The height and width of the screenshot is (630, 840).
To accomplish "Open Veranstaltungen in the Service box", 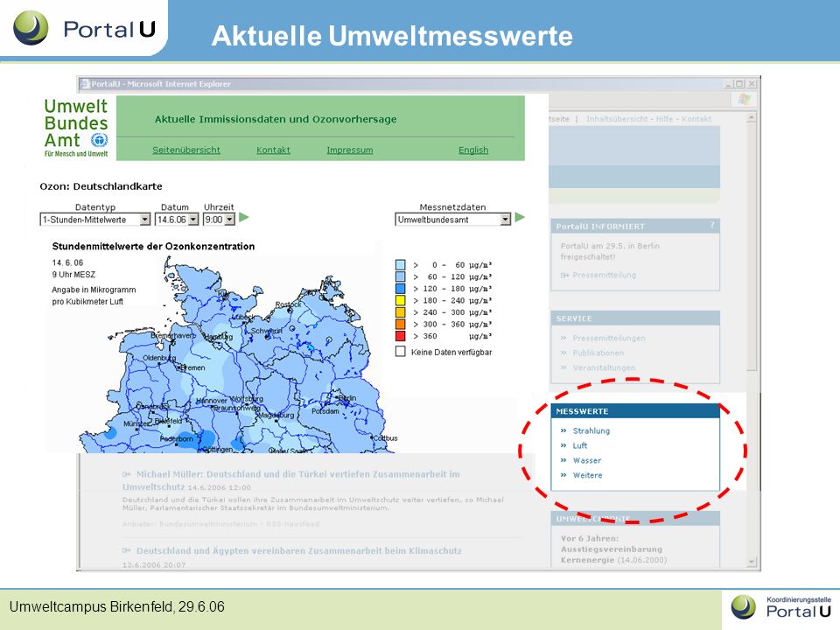I will click(604, 368).
